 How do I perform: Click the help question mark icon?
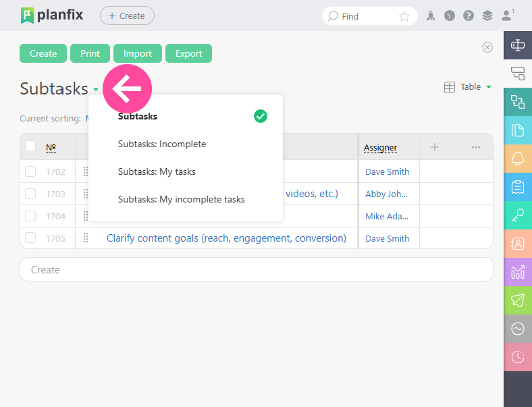469,16
